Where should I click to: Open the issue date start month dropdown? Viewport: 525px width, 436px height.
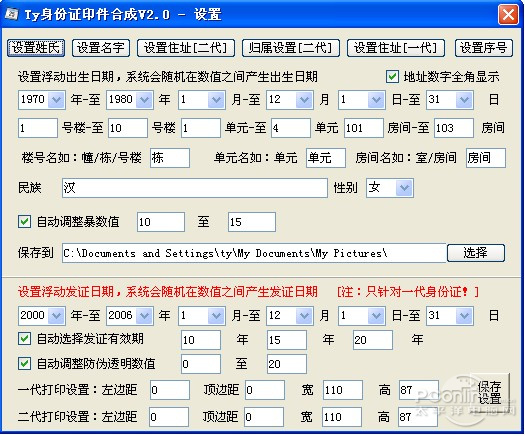216,315
